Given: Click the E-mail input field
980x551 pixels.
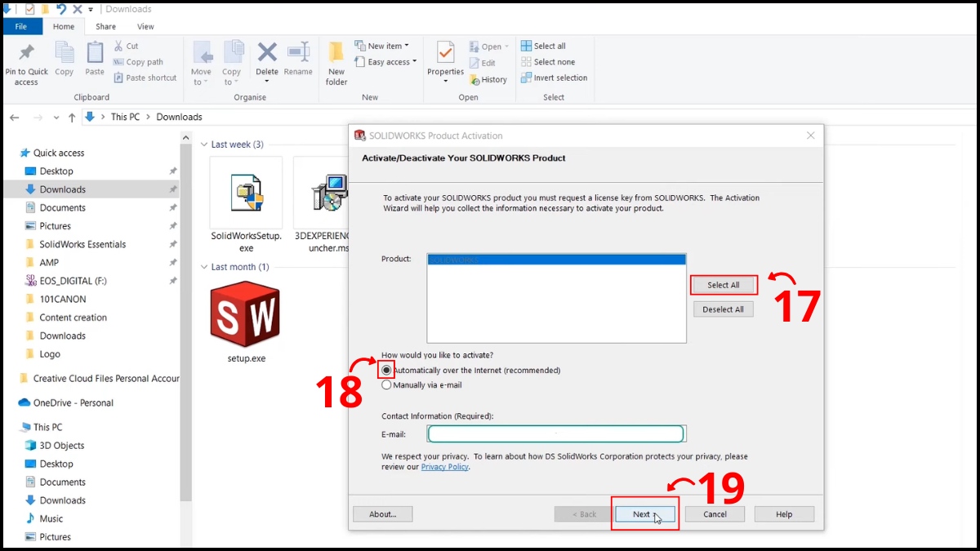Looking at the screenshot, I should (x=556, y=433).
